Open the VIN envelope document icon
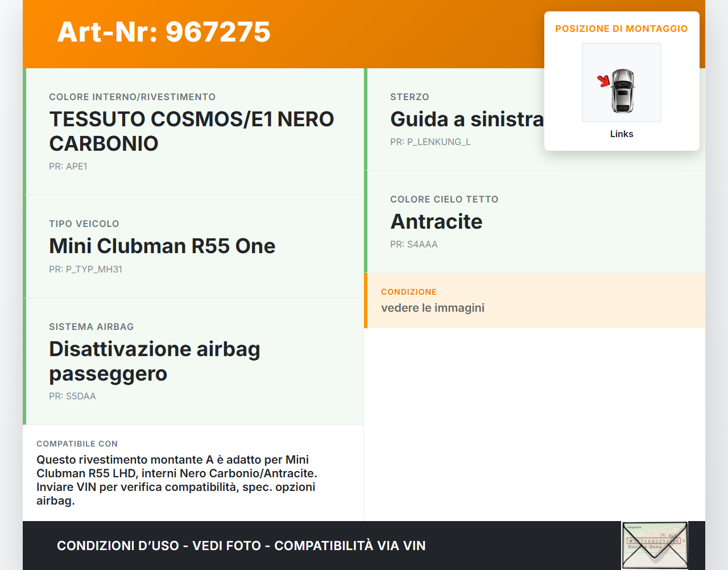This screenshot has width=728, height=570. 654,545
